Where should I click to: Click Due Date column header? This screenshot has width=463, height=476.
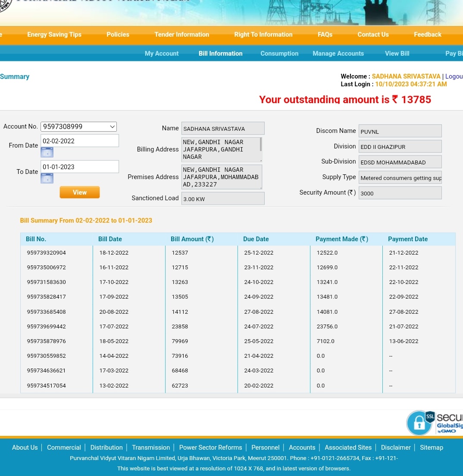[256, 239]
